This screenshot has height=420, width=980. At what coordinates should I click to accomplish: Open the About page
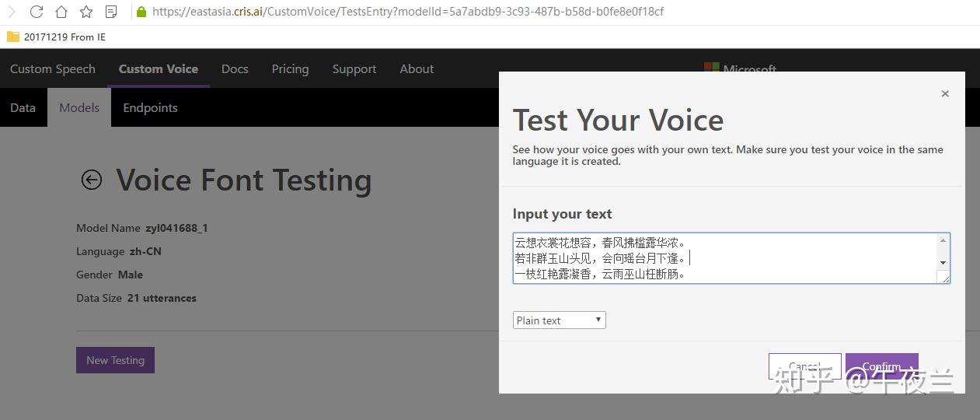pyautogui.click(x=417, y=68)
